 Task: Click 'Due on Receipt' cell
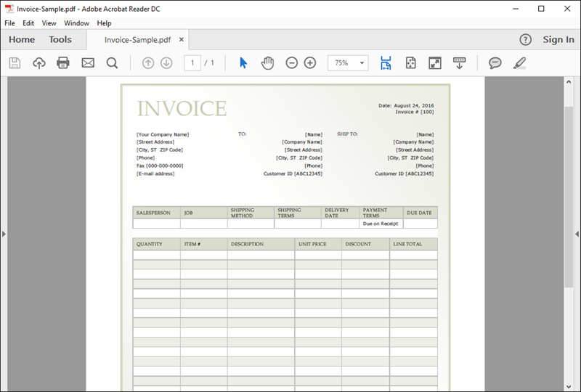[381, 224]
